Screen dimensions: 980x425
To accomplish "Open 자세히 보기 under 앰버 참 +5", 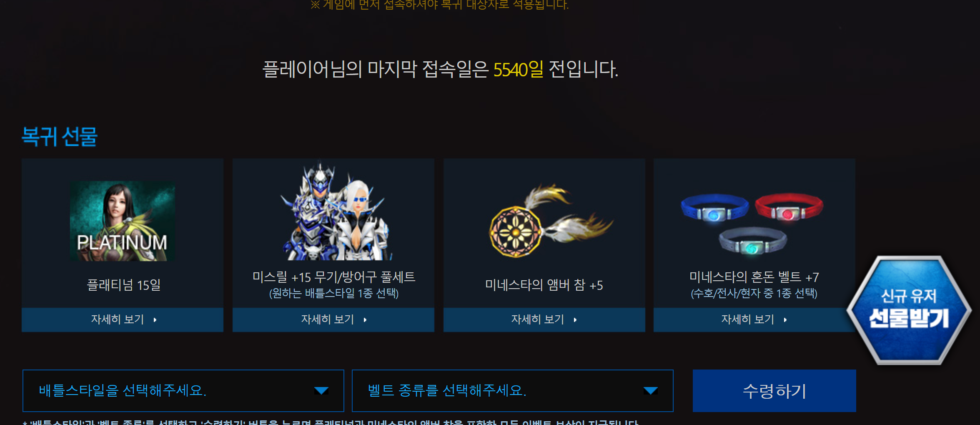I will pyautogui.click(x=544, y=319).
